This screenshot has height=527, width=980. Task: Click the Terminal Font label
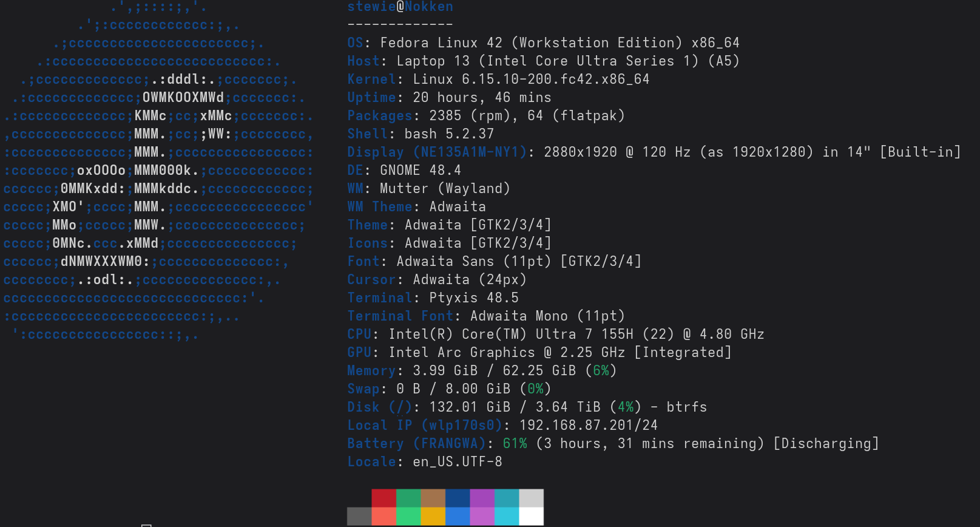[x=400, y=316]
